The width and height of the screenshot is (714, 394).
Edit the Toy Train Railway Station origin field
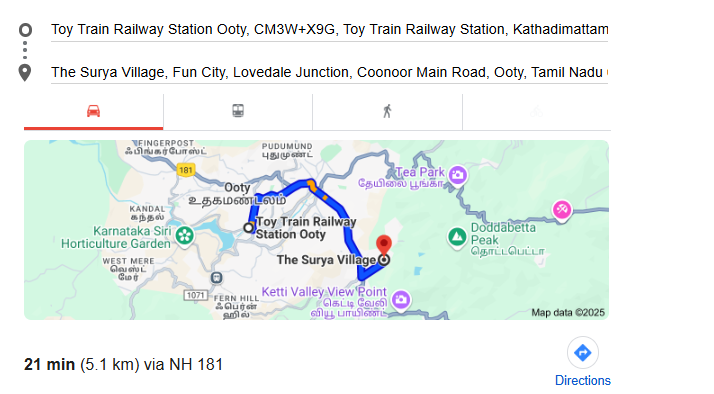(x=329, y=30)
